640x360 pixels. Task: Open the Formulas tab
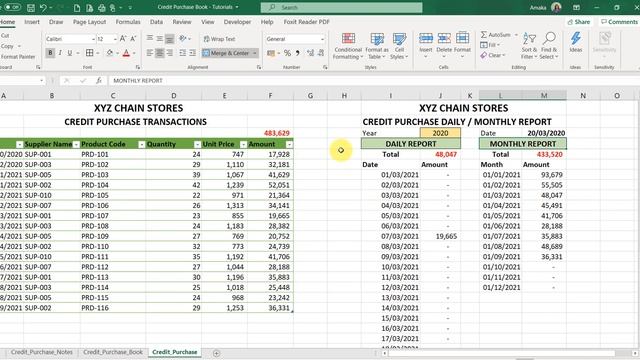pyautogui.click(x=128, y=22)
